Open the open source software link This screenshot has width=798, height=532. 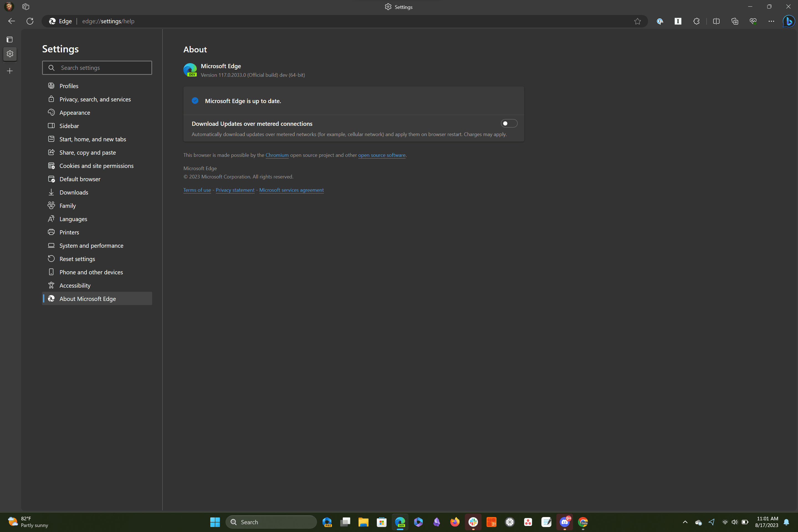click(382, 155)
